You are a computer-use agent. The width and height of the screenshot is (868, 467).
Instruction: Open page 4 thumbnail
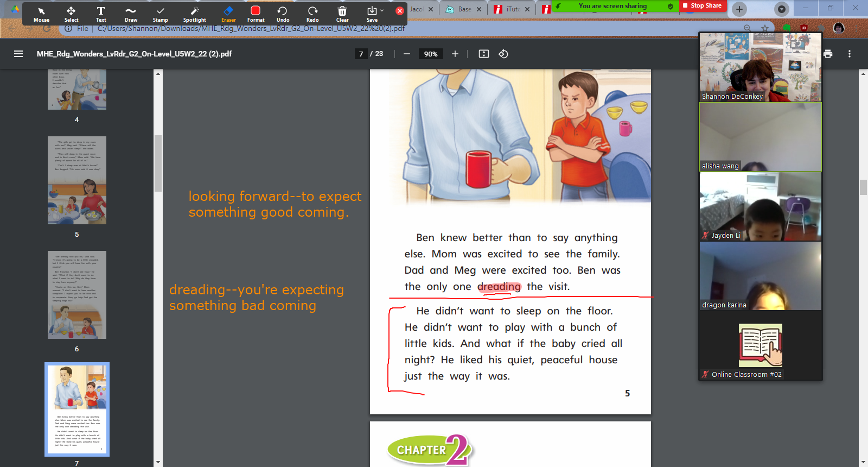click(x=77, y=89)
